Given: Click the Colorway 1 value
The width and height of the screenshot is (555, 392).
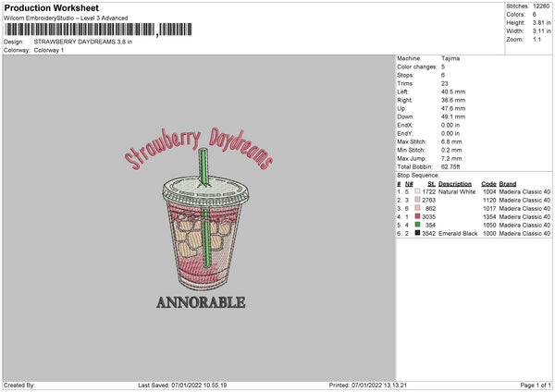Looking at the screenshot, I should (49, 50).
